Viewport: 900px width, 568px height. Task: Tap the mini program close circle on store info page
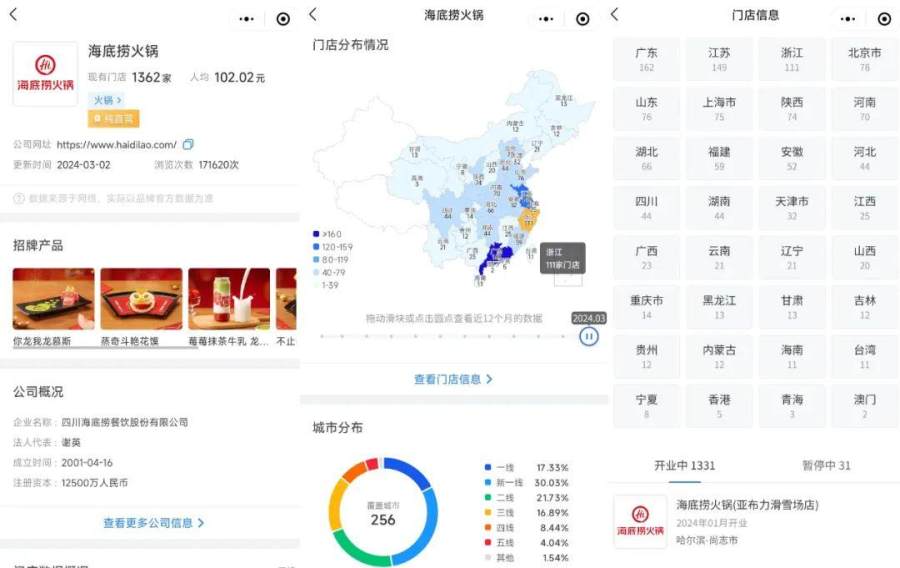(884, 18)
